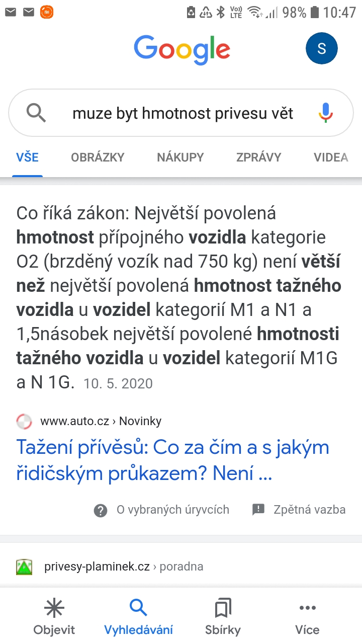Tap the magnifying glass search icon

click(36, 113)
